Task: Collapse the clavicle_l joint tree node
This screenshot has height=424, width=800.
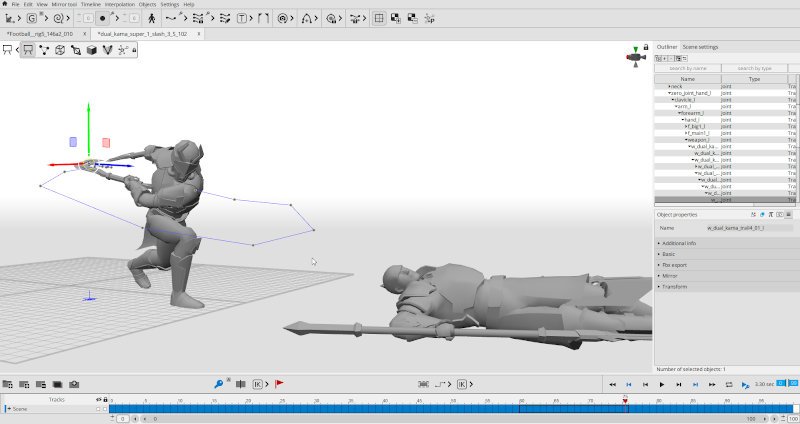Action: coord(672,100)
